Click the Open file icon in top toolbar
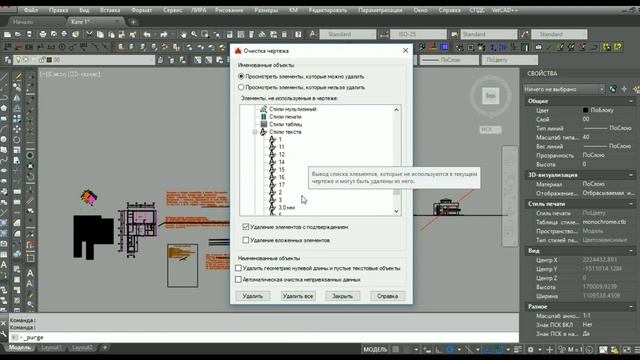This screenshot has width=640, height=360. (18, 34)
